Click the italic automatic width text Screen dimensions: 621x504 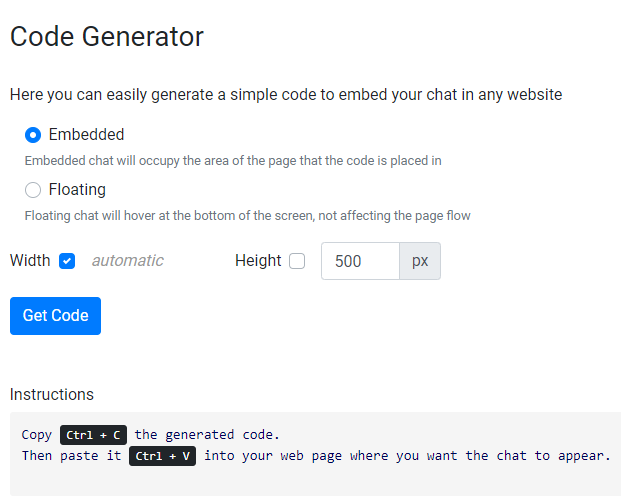tap(127, 261)
